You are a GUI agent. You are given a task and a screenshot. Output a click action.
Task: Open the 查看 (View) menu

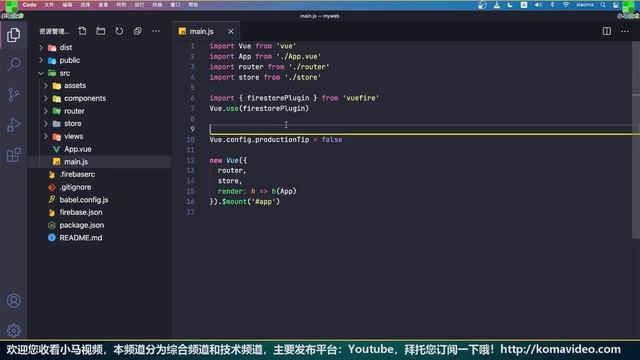point(103,5)
